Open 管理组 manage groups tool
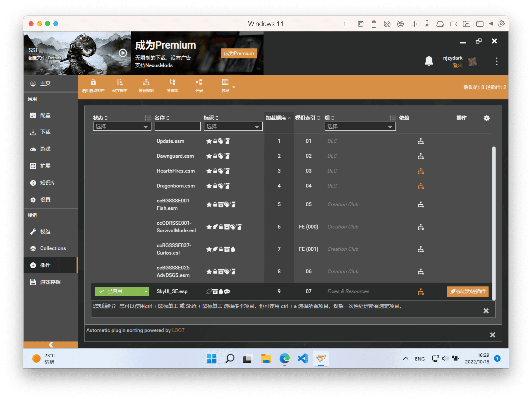Image resolution: width=532 pixels, height=399 pixels. click(173, 86)
